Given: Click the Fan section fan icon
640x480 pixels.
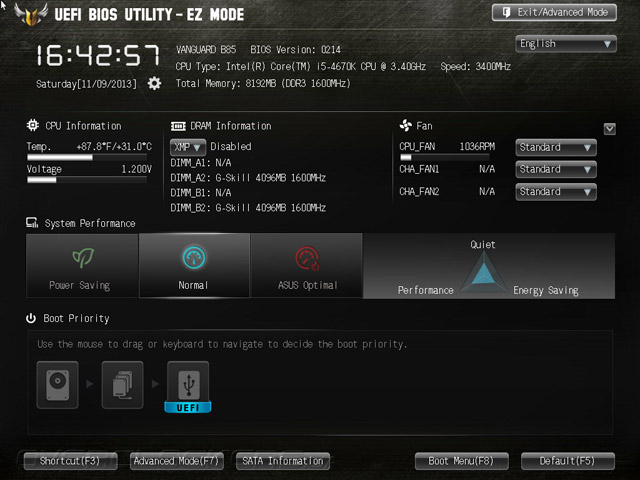Looking at the screenshot, I should (405, 125).
